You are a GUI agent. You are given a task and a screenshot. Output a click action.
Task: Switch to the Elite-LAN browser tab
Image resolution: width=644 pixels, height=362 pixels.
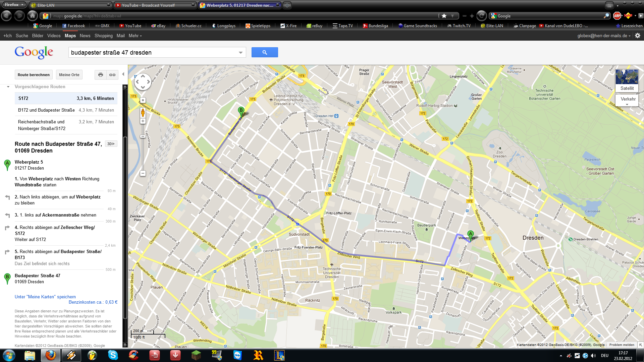tap(71, 5)
